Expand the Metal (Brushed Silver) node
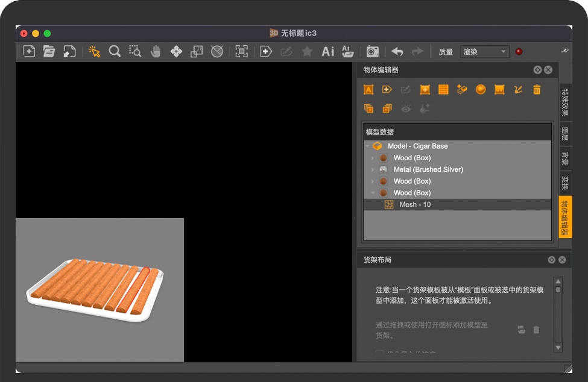The width and height of the screenshot is (588, 382). pyautogui.click(x=373, y=170)
